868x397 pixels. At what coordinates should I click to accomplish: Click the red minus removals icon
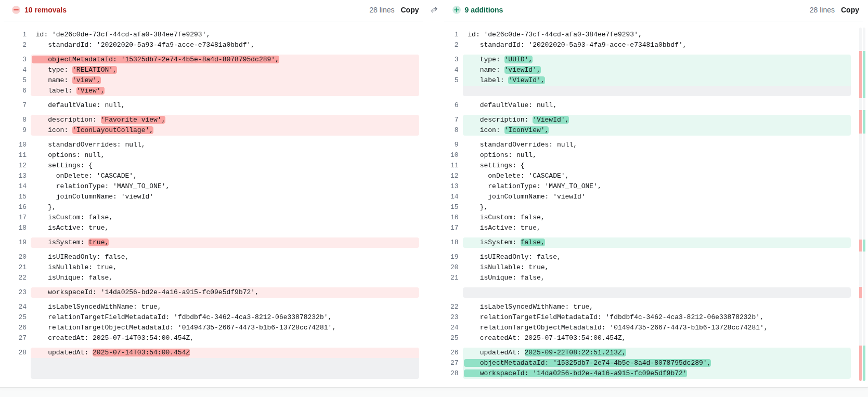(16, 10)
